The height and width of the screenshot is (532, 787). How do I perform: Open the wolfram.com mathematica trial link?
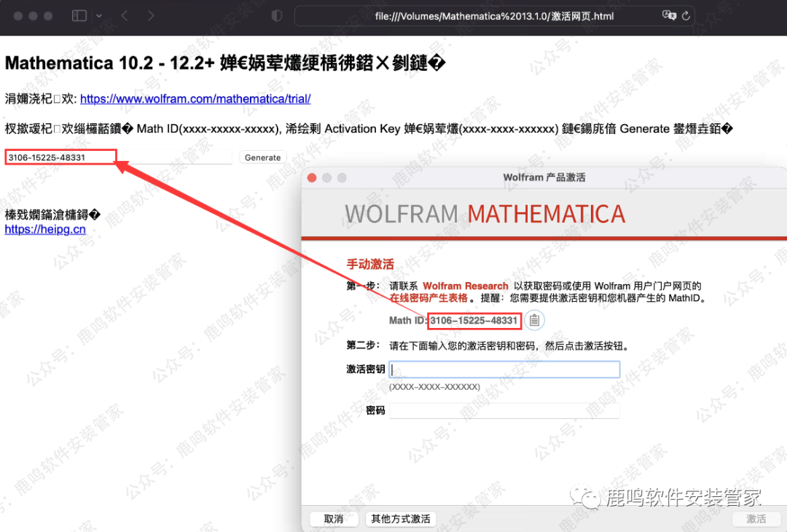[x=195, y=98]
